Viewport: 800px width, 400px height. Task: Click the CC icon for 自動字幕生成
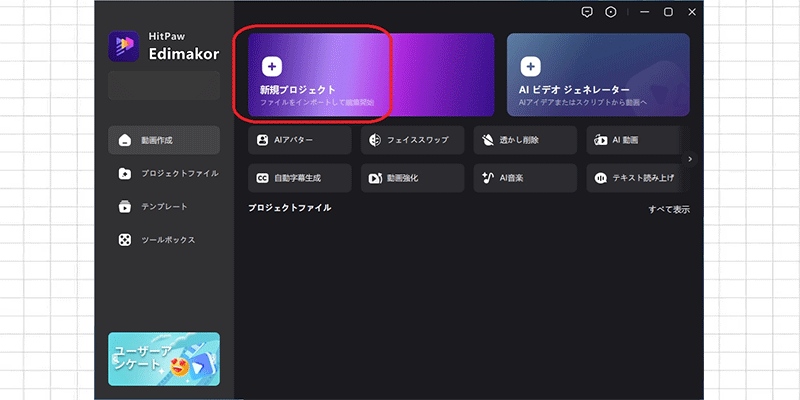click(262, 178)
